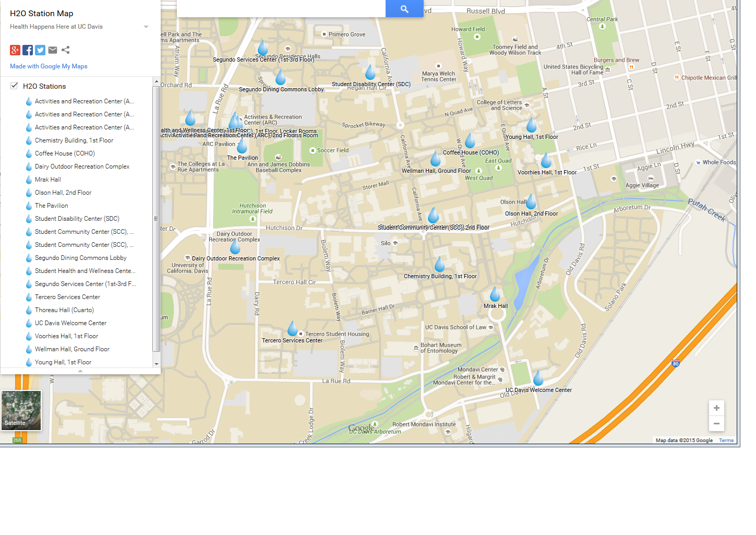Viewport: 756px width, 535px height.
Task: Select Chemistry Building, 1st Floor in list
Action: coord(74,140)
